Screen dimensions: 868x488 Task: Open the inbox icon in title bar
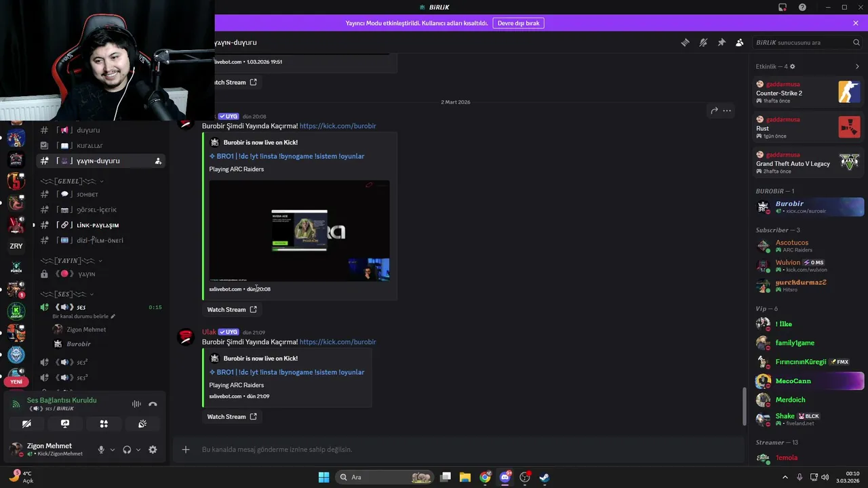(783, 7)
